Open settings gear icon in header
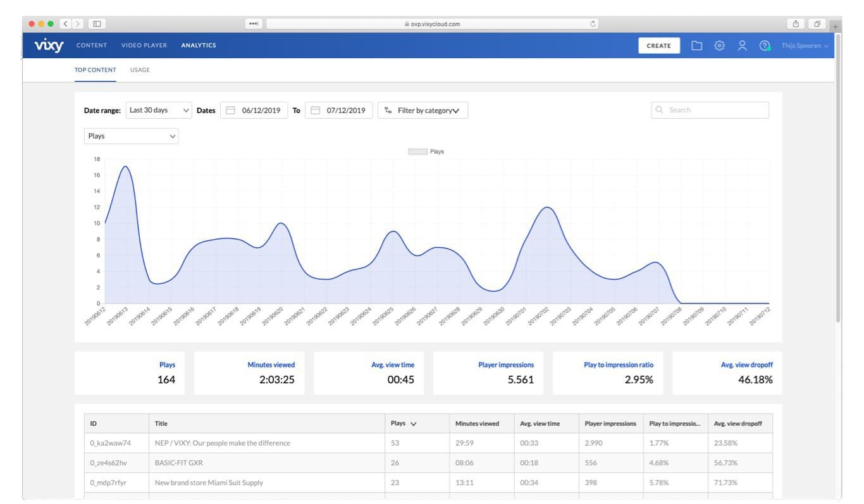Image resolution: width=864 pixels, height=504 pixels. click(x=719, y=46)
